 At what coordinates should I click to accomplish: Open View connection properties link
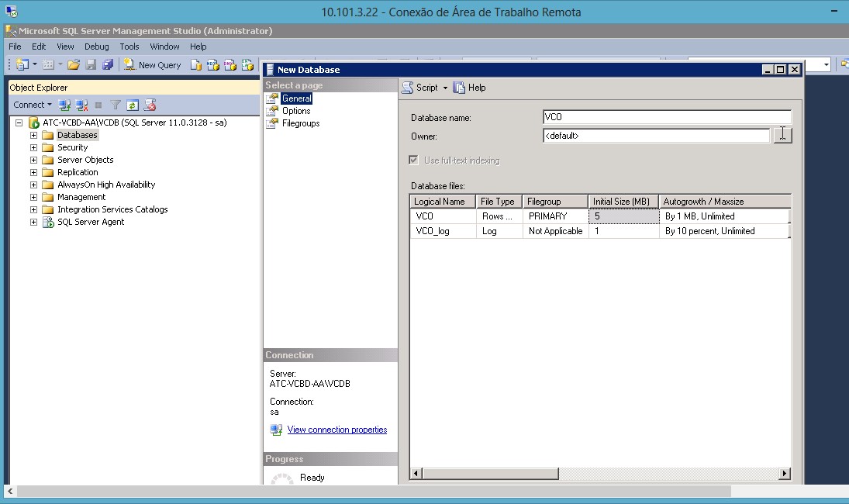click(336, 430)
